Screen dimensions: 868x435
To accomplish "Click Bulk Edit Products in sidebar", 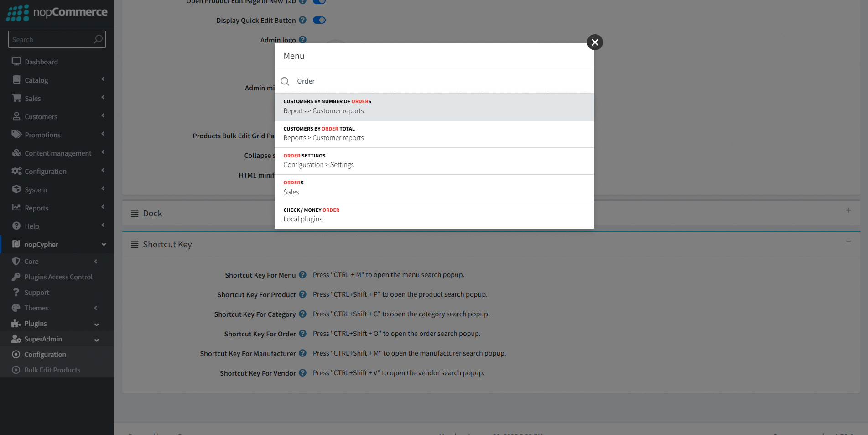I will pyautogui.click(x=52, y=370).
